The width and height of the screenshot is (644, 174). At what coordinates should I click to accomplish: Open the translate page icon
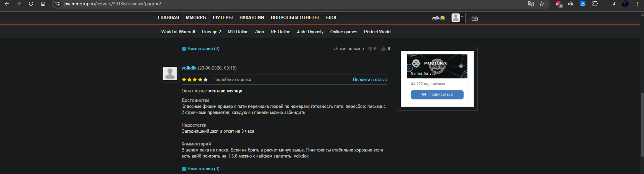pyautogui.click(x=531, y=4)
